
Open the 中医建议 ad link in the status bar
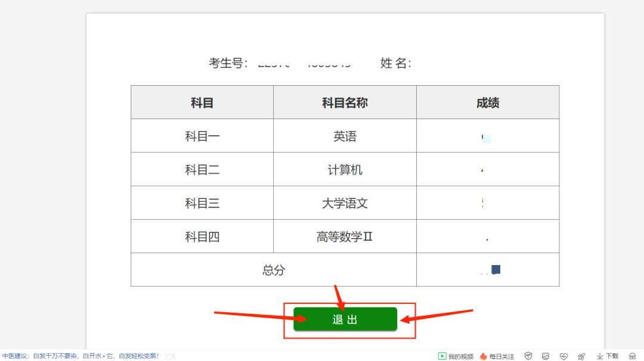[80, 356]
